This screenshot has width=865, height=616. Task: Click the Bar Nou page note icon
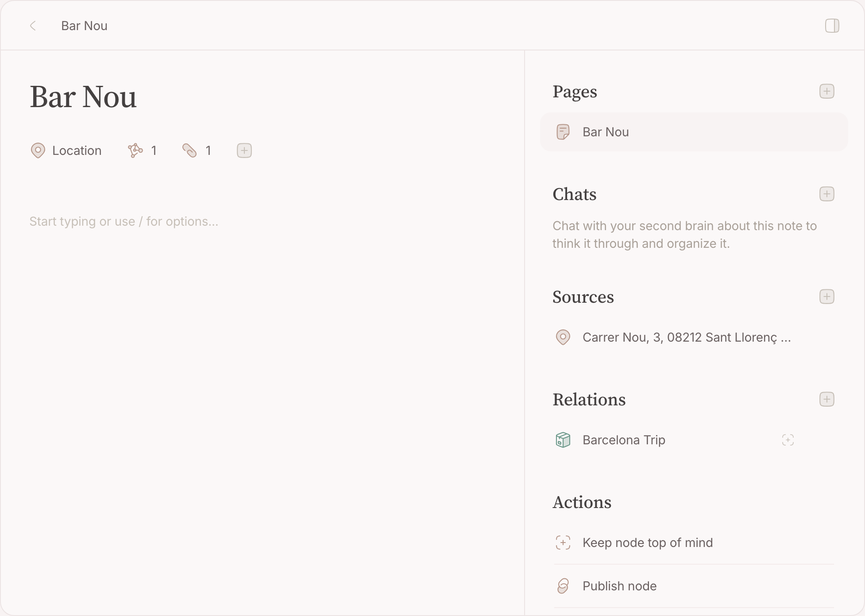pos(563,132)
